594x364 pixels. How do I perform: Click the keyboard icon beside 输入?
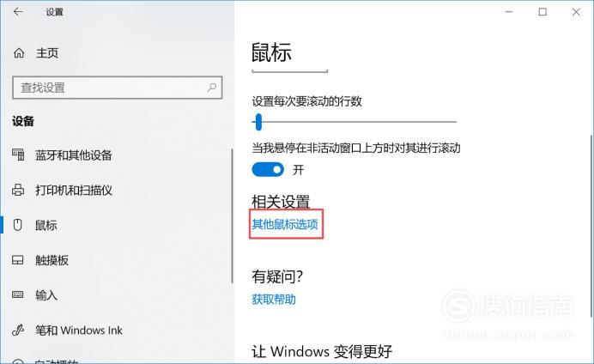(x=18, y=294)
